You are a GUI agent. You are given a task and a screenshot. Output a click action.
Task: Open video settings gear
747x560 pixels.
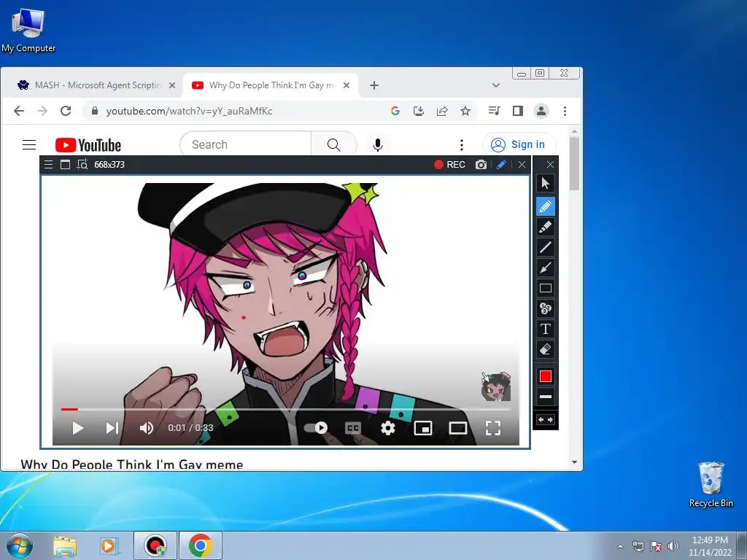coord(388,427)
